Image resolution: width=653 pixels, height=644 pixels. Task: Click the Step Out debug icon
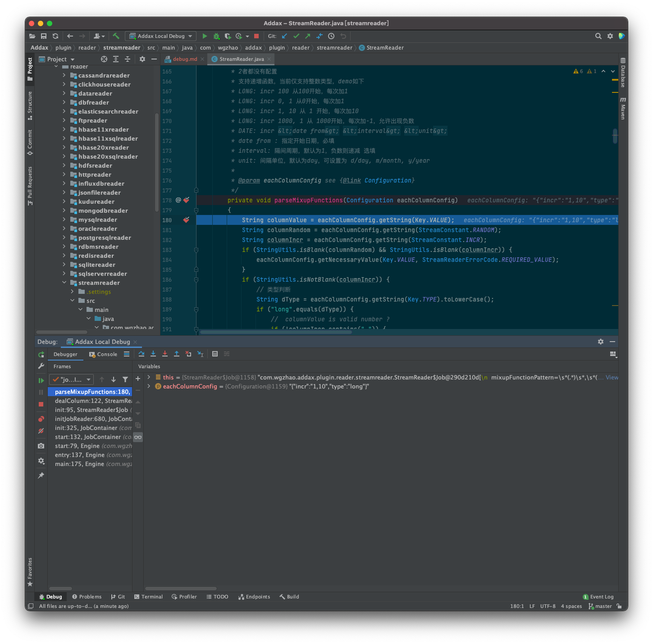click(x=177, y=354)
